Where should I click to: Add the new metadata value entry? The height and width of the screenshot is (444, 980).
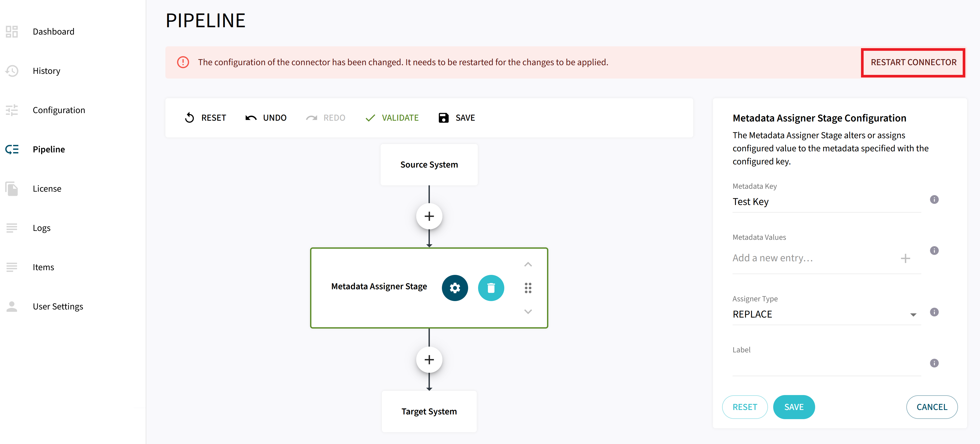905,258
